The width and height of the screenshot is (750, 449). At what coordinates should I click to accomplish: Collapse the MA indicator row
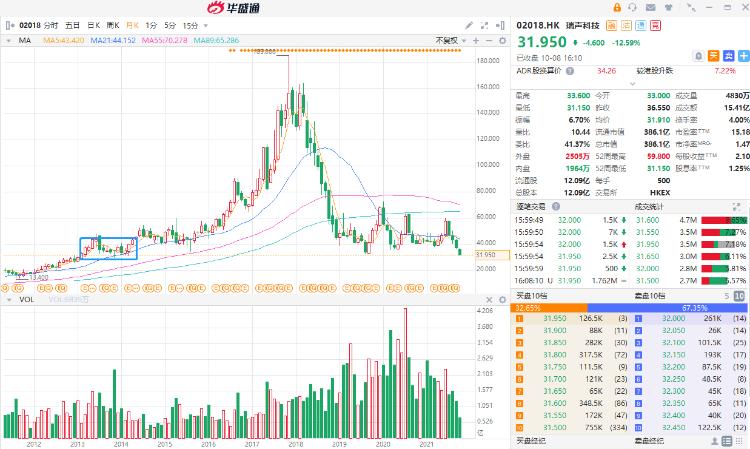point(9,41)
